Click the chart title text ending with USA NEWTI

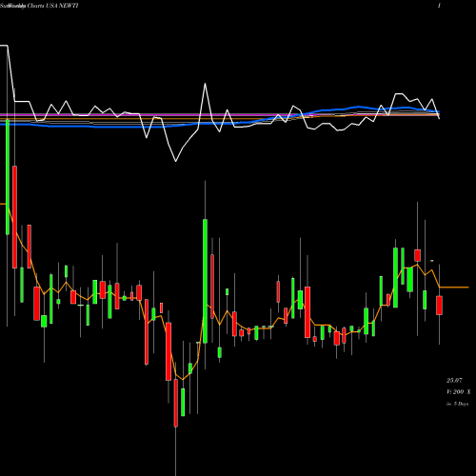pyautogui.click(x=39, y=6)
